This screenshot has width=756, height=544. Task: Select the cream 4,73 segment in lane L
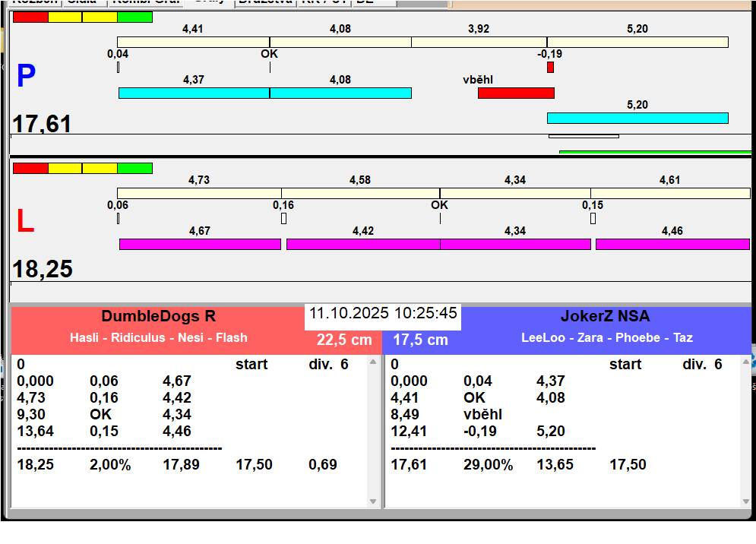[199, 194]
